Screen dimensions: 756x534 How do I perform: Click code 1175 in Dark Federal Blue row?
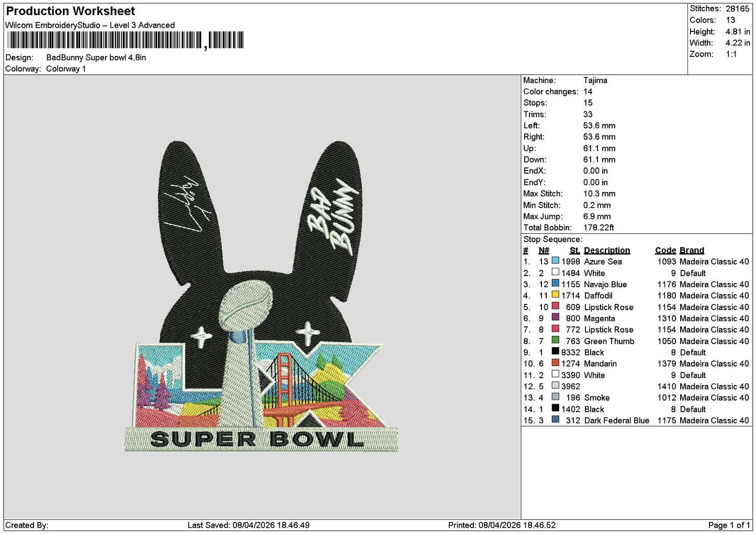tap(667, 421)
